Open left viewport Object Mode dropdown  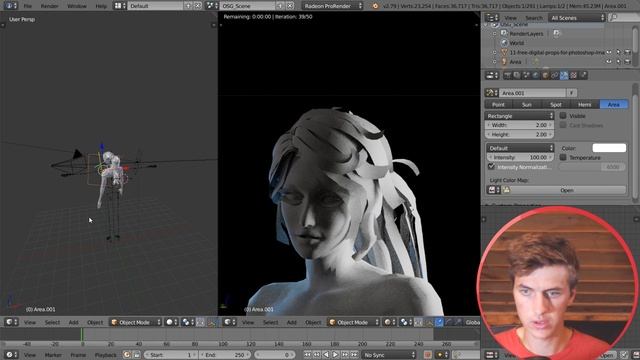coord(136,322)
